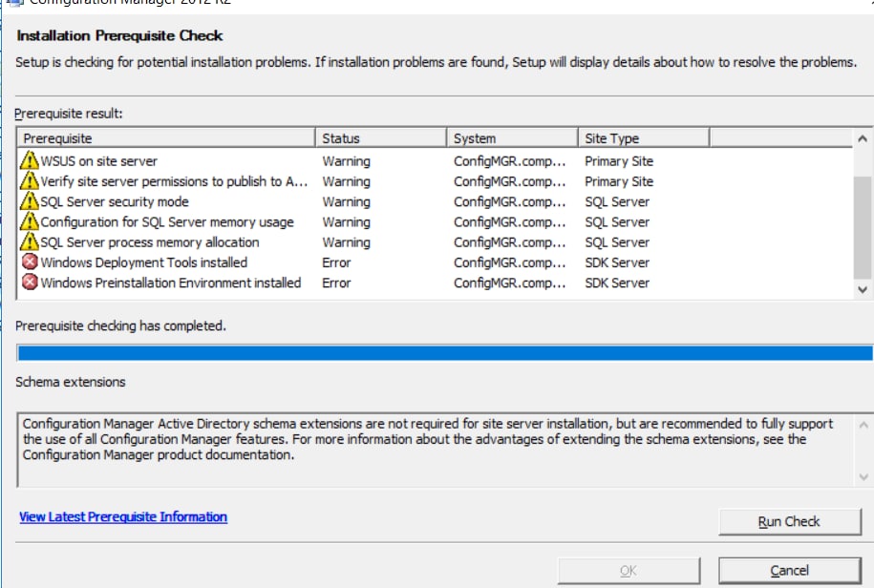The image size is (874, 588).
Task: Click warning icon for SQL Server memory usage configuration
Action: [29, 221]
